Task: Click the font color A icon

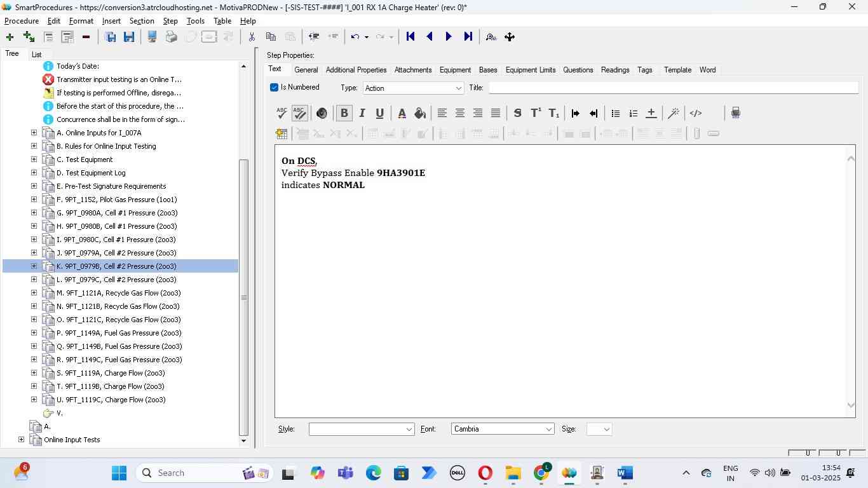Action: [402, 113]
